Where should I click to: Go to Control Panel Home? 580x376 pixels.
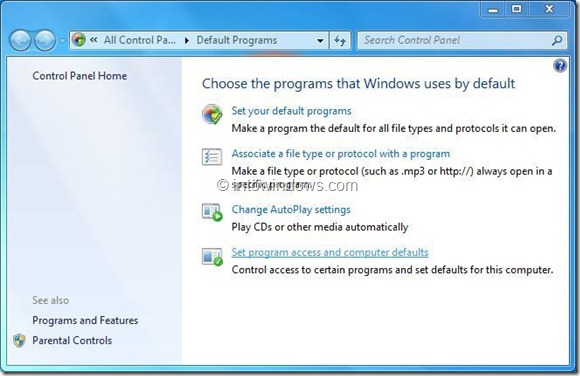pos(80,76)
